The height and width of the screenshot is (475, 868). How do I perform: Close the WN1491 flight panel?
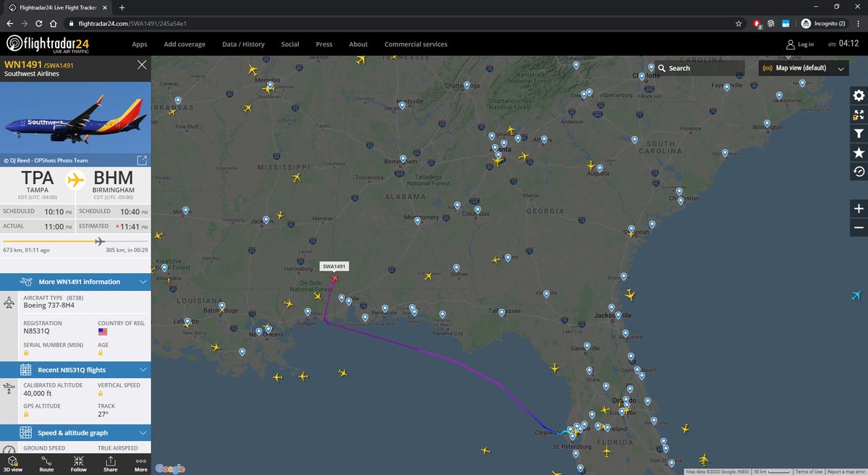(142, 65)
